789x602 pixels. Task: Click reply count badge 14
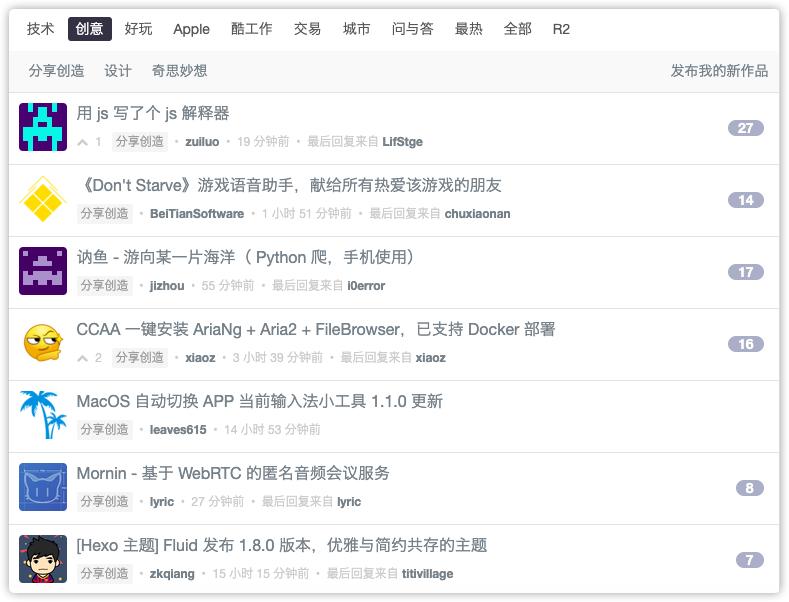[746, 200]
